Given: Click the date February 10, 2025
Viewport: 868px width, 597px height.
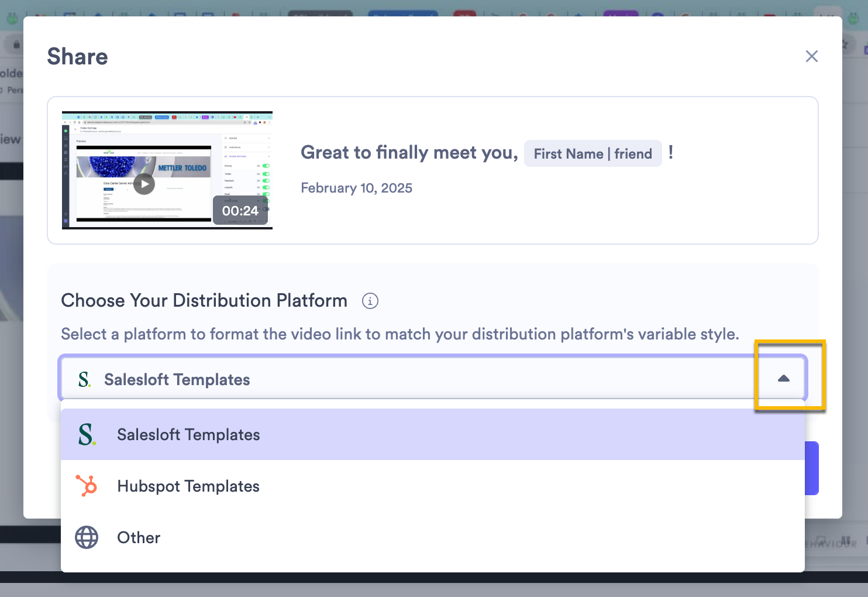Looking at the screenshot, I should point(356,188).
